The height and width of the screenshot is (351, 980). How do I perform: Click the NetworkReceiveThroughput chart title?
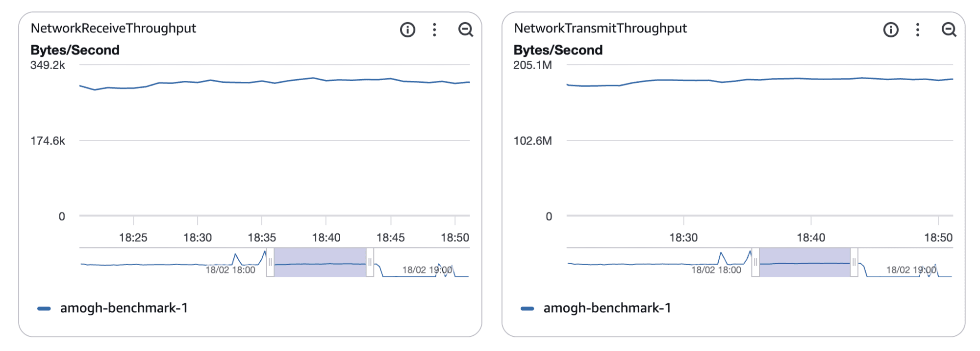(x=113, y=28)
